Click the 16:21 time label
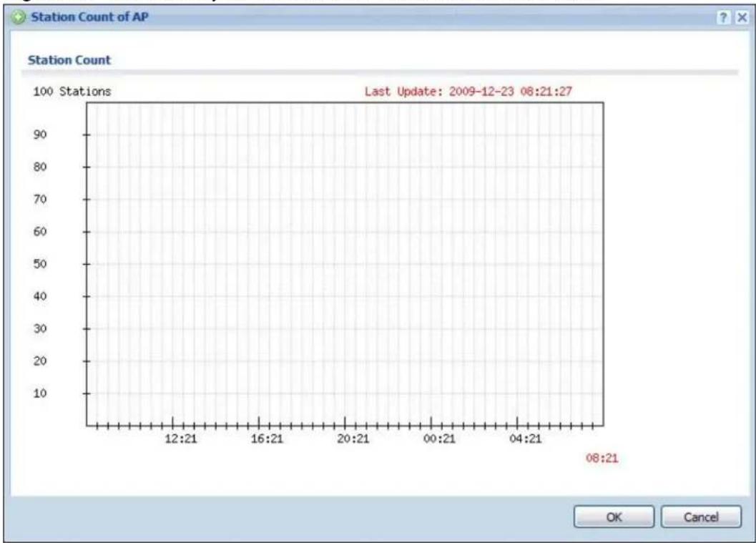This screenshot has height=543, width=756. (x=267, y=439)
